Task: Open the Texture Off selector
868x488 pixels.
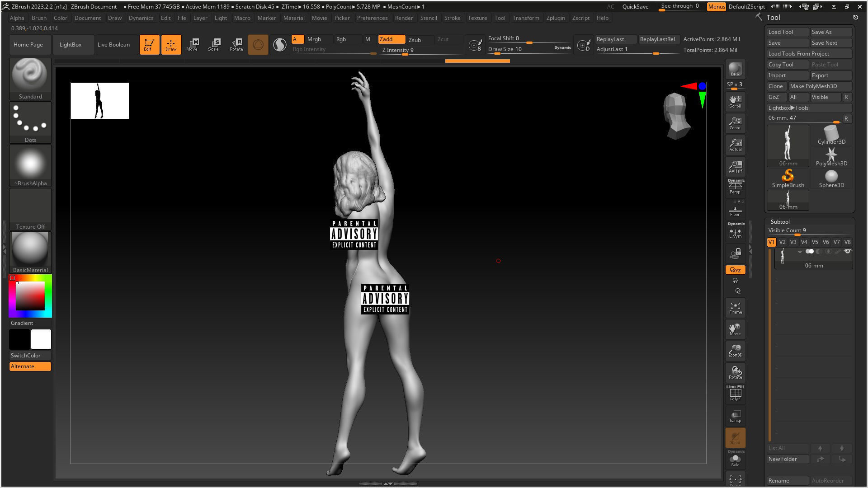Action: 30,209
